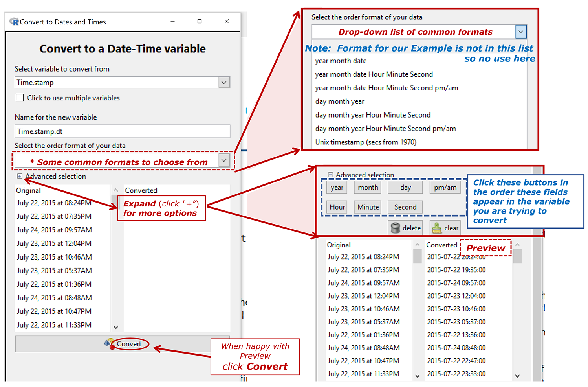The image size is (588, 387).
Task: Collapse Advanced selection using the minus sign
Action: (x=330, y=175)
